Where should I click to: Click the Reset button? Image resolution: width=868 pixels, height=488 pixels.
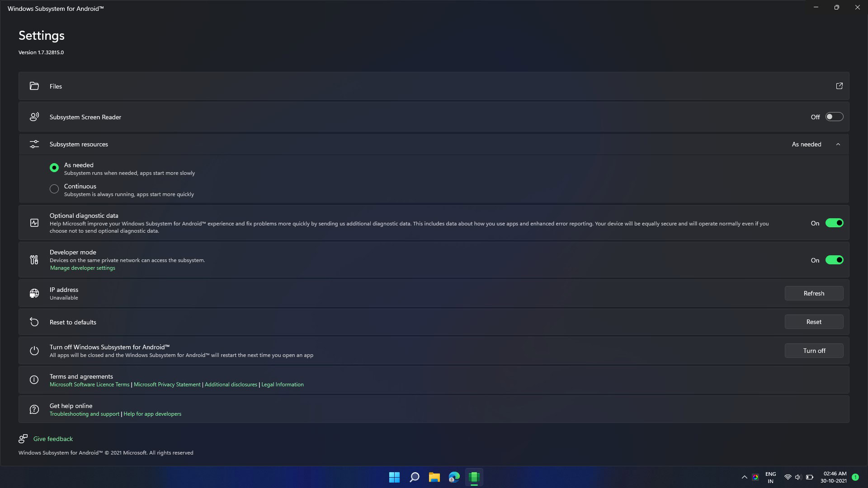point(814,322)
